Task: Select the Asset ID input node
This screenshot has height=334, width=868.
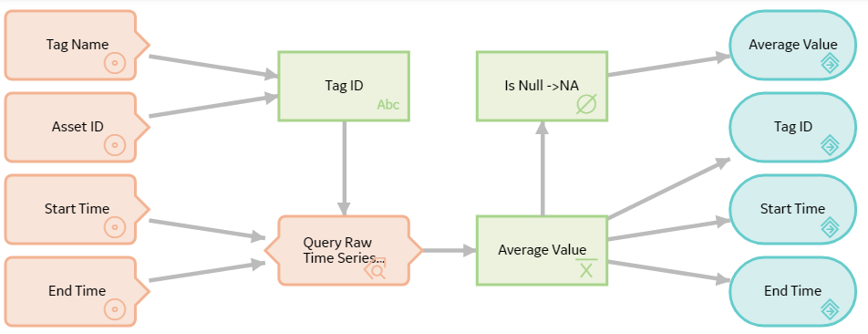Action: 77,128
